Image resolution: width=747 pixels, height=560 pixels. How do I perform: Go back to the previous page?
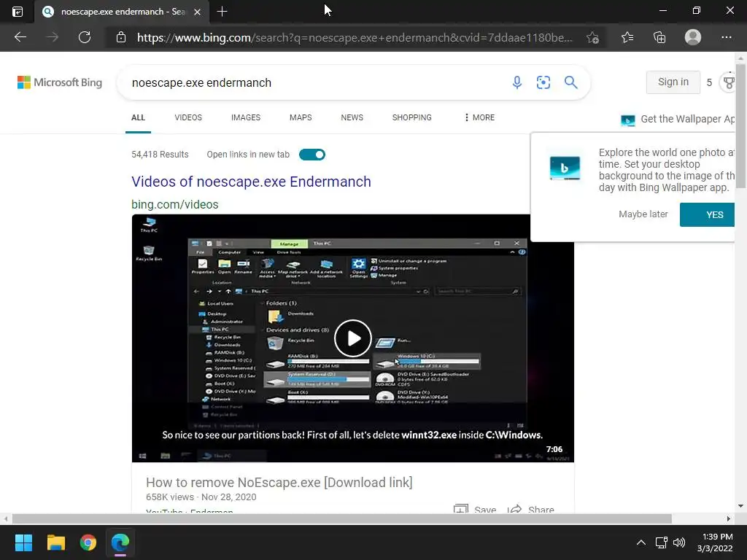pyautogui.click(x=20, y=37)
